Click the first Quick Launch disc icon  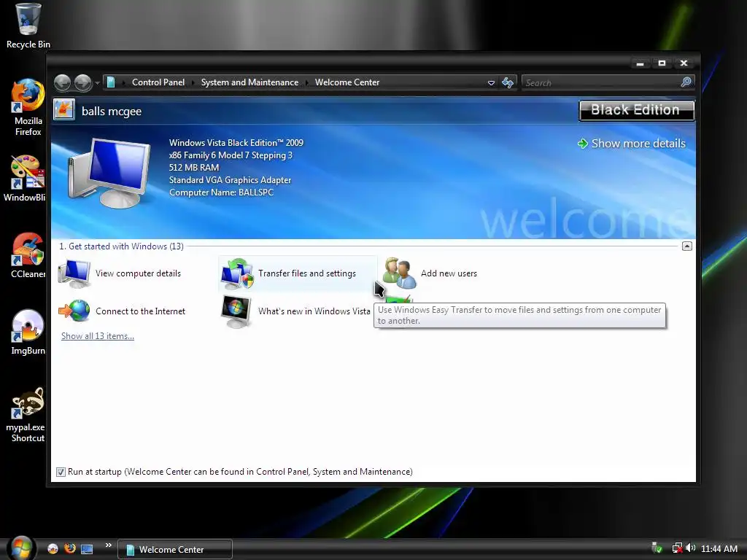[53, 549]
